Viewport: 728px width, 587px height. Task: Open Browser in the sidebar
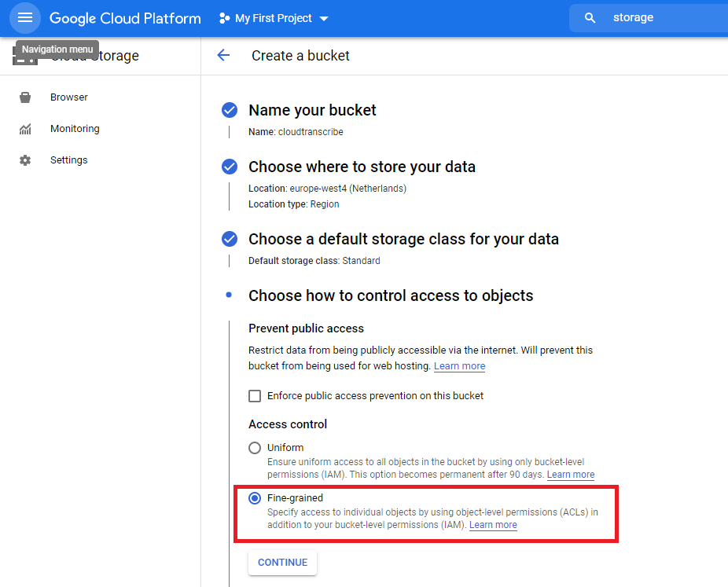[69, 97]
